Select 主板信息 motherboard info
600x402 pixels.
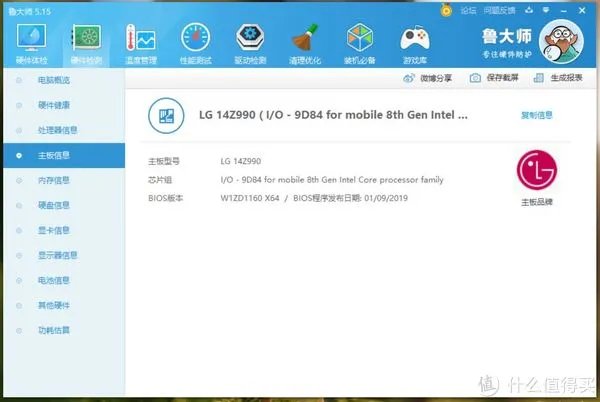coord(64,155)
